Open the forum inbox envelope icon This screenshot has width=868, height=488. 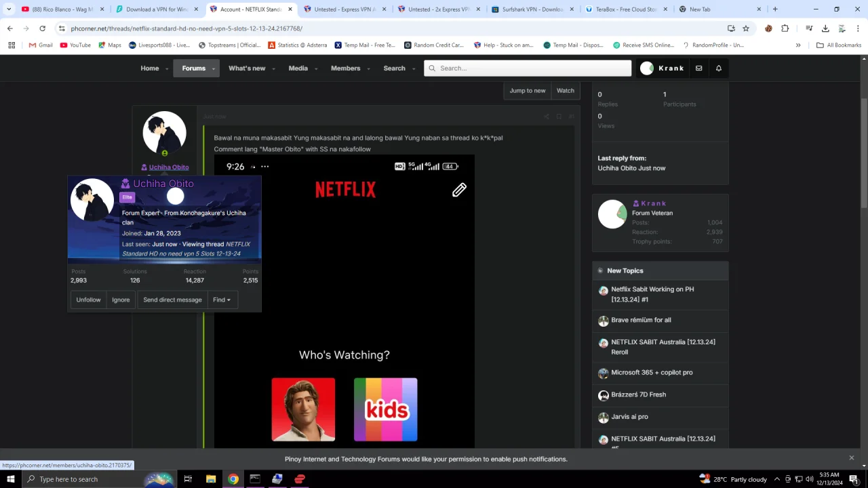point(698,68)
